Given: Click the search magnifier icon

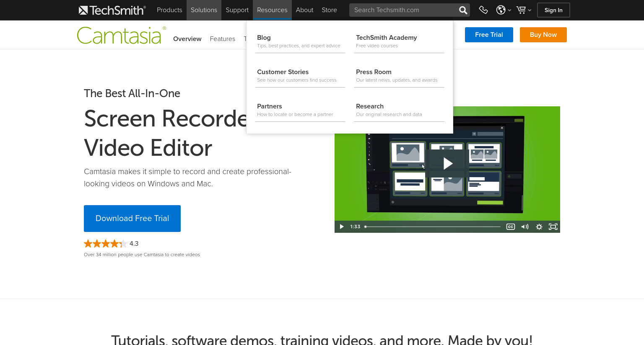Looking at the screenshot, I should (x=463, y=10).
